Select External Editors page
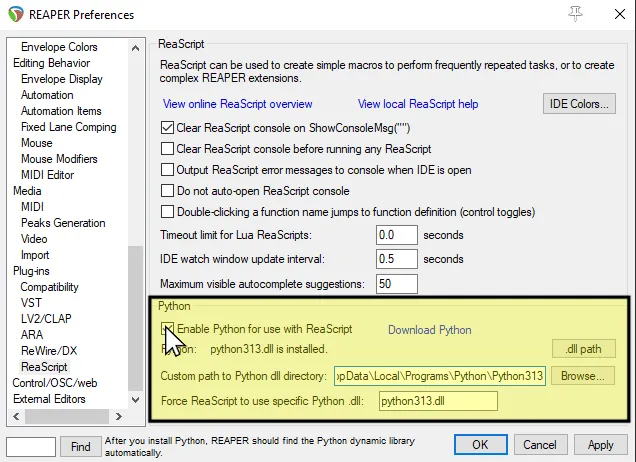This screenshot has width=636, height=462. coord(49,399)
